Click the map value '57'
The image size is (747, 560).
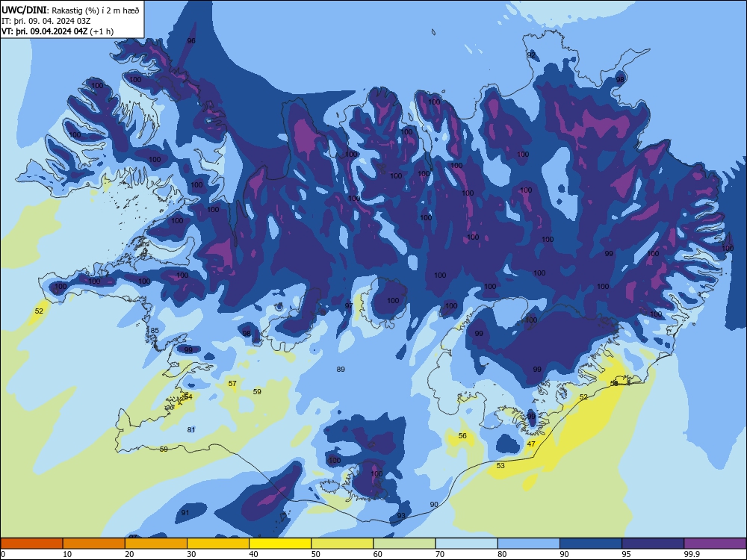click(232, 383)
